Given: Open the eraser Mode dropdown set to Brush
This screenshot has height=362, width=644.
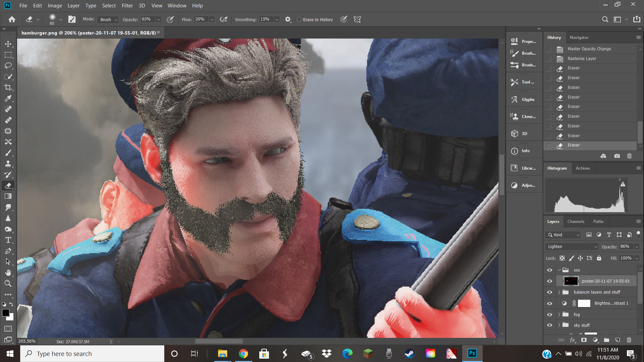Looking at the screenshot, I should (x=108, y=19).
